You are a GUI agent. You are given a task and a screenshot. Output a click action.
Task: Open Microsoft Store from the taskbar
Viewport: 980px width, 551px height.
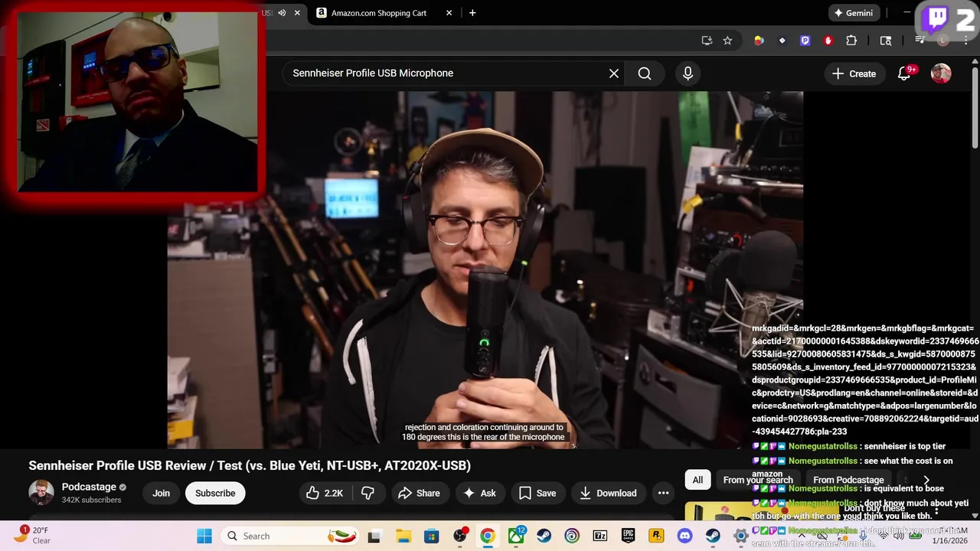tap(431, 536)
